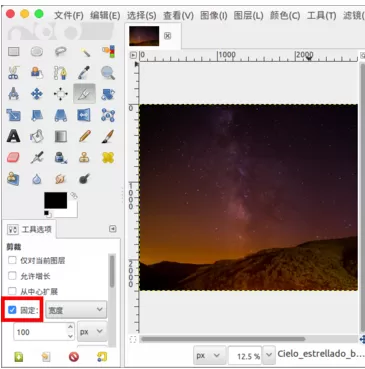Select the Rectangle Select tool

point(14,52)
